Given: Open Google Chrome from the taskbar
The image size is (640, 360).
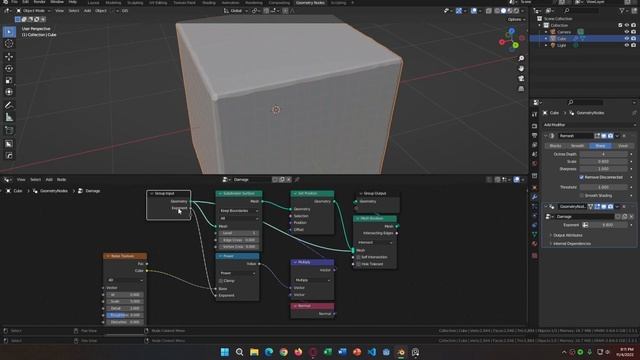Looking at the screenshot, I should [284, 352].
